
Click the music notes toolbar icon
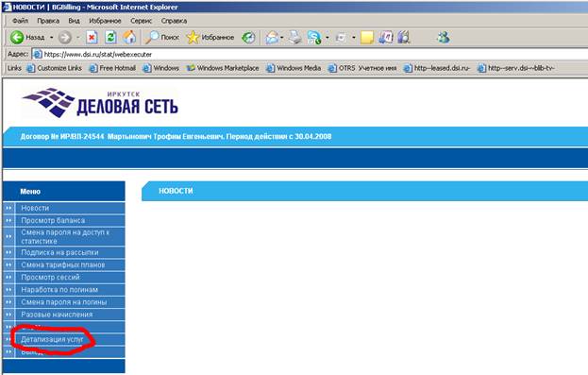tap(385, 38)
